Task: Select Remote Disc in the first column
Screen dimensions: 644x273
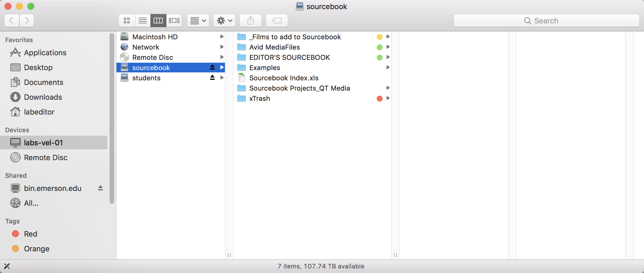Action: coord(171,57)
